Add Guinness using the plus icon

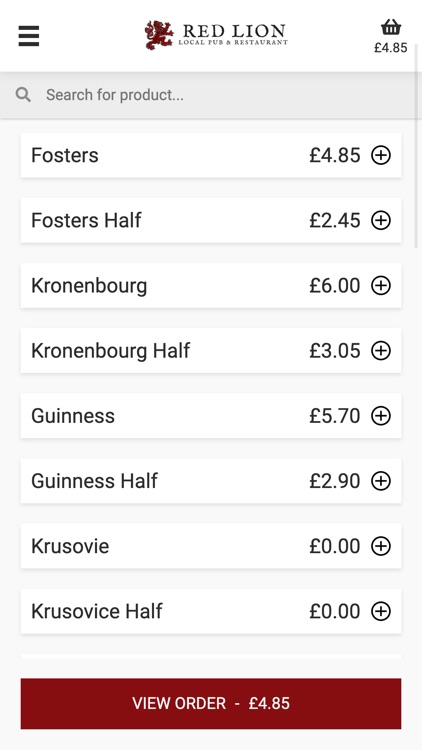[x=381, y=416]
